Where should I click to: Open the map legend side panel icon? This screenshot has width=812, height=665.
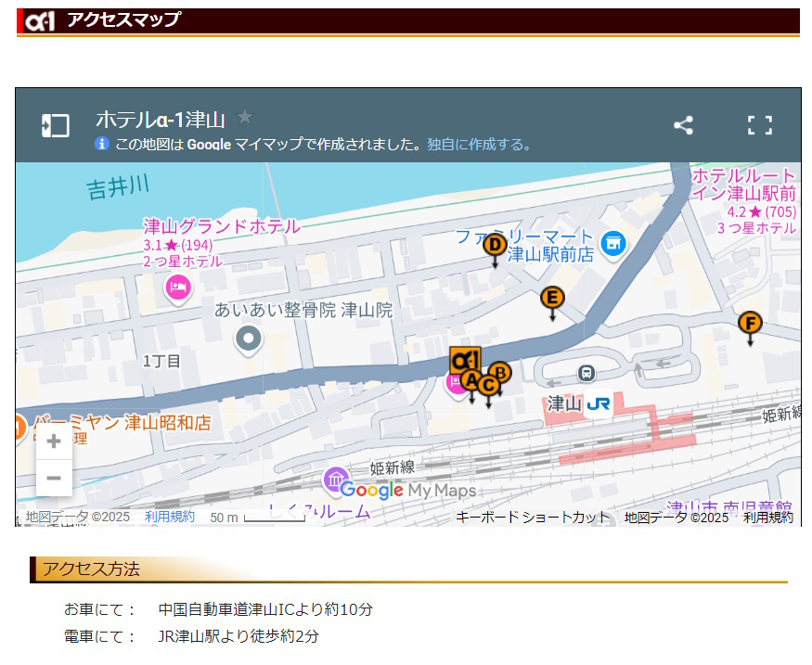(x=56, y=126)
